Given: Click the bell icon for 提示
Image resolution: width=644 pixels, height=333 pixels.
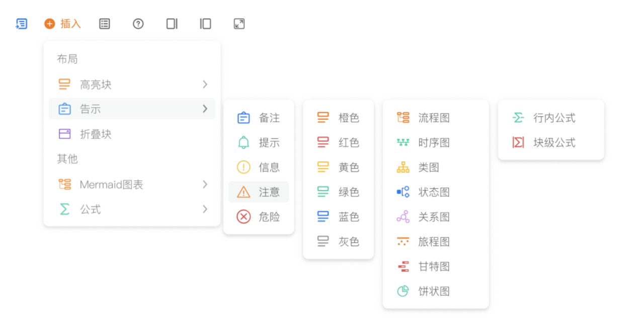Looking at the screenshot, I should pyautogui.click(x=244, y=142).
